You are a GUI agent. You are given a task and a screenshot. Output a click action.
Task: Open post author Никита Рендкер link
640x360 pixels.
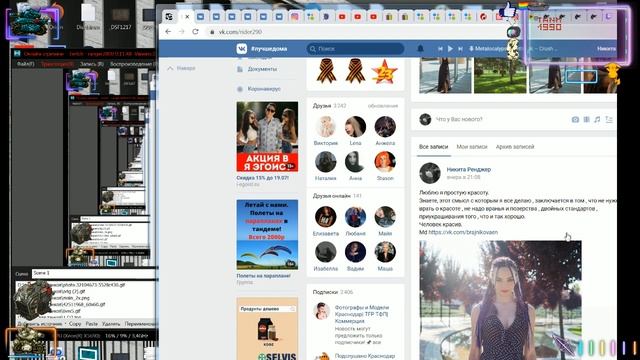pos(469,169)
